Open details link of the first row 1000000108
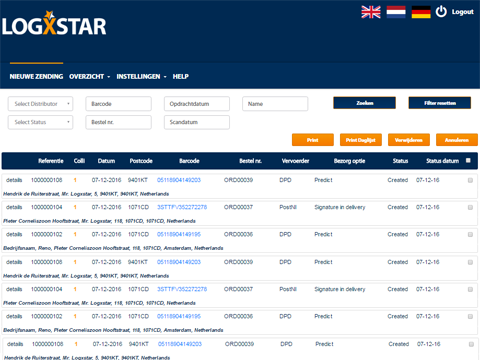480x360 pixels. pyautogui.click(x=14, y=180)
